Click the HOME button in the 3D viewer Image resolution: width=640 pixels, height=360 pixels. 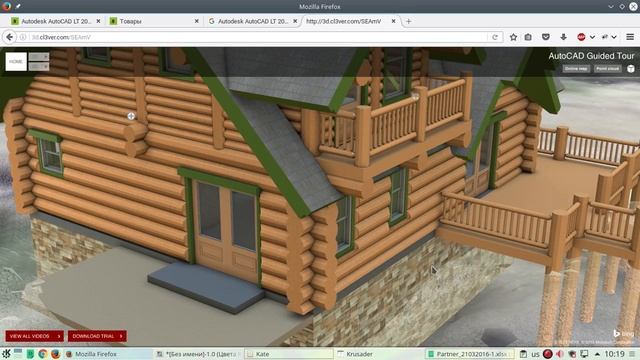pos(16,62)
